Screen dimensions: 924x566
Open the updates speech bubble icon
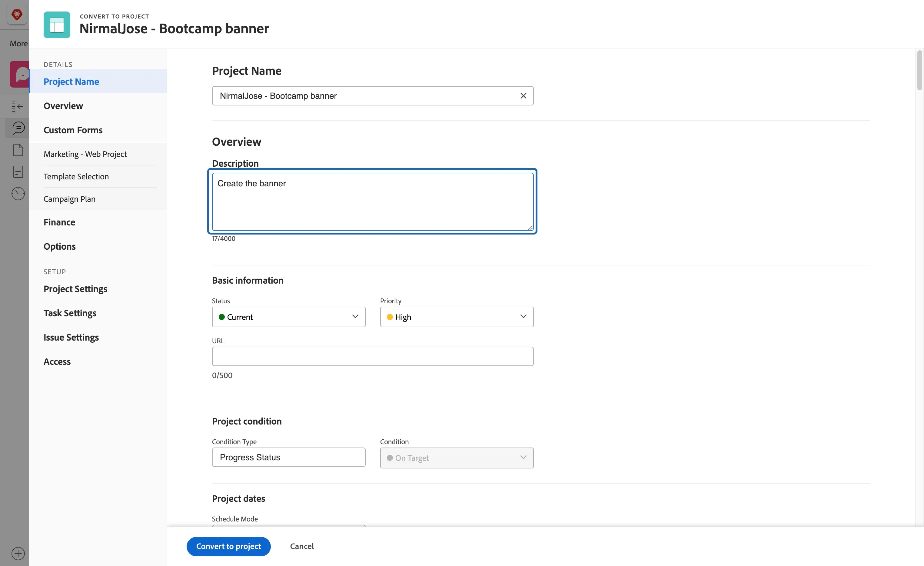tap(18, 128)
